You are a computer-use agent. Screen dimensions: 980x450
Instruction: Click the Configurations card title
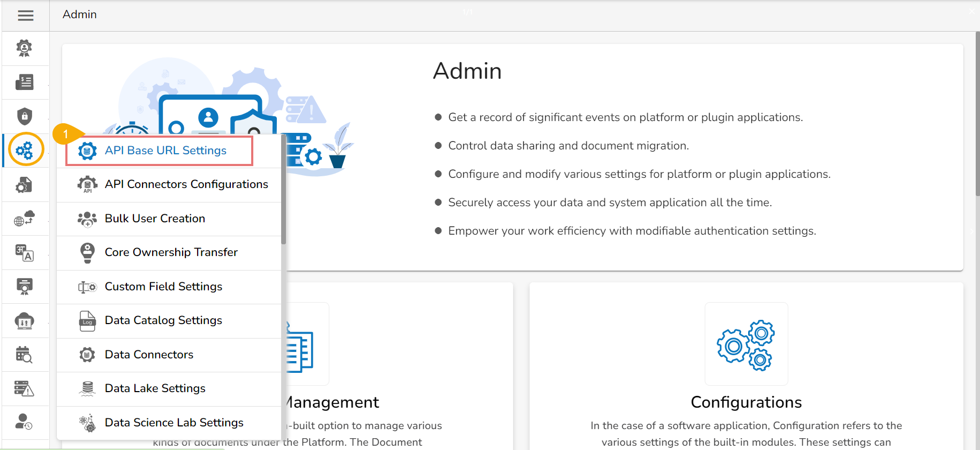pos(746,402)
